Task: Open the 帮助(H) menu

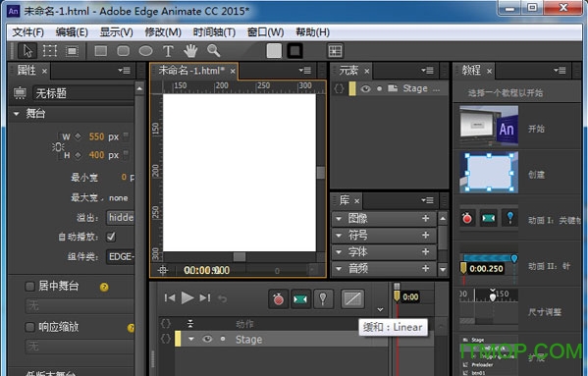Action: 312,32
